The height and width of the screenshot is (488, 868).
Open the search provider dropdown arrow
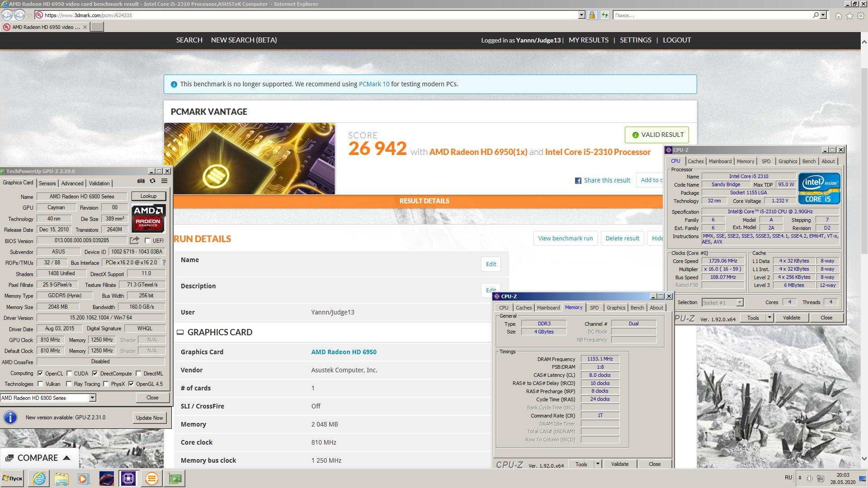coord(823,15)
